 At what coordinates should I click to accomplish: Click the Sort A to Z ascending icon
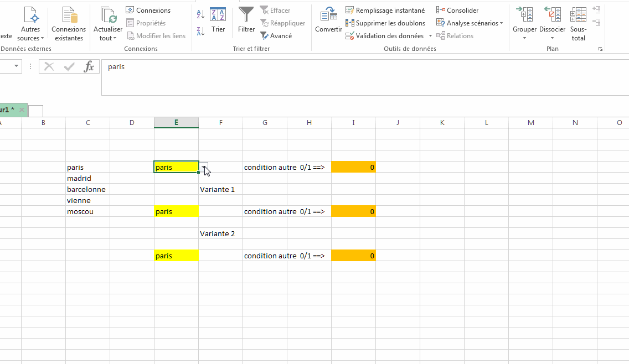201,14
